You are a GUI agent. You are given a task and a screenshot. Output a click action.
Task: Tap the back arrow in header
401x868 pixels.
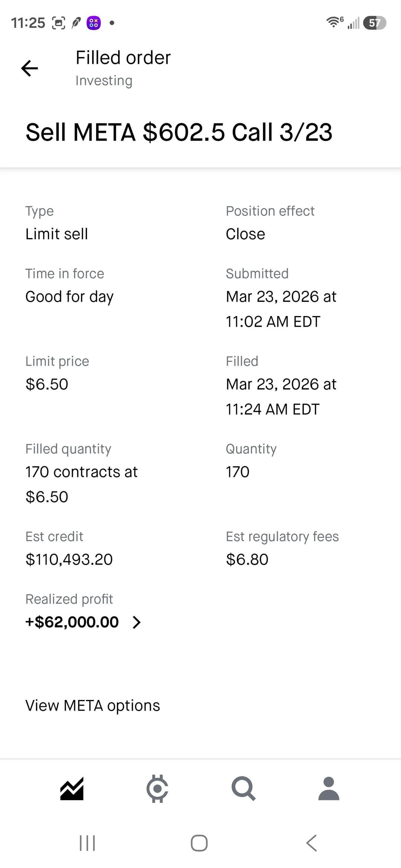pyautogui.click(x=30, y=68)
